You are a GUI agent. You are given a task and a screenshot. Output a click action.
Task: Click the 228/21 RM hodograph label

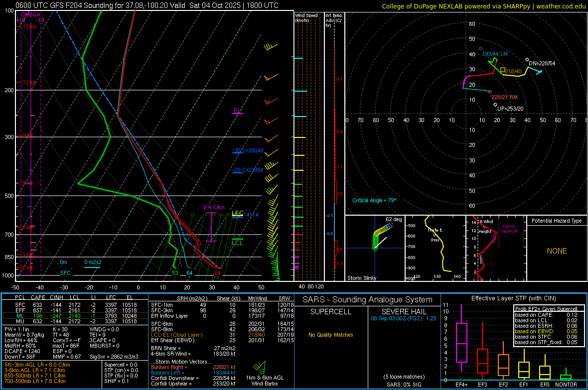(x=504, y=97)
